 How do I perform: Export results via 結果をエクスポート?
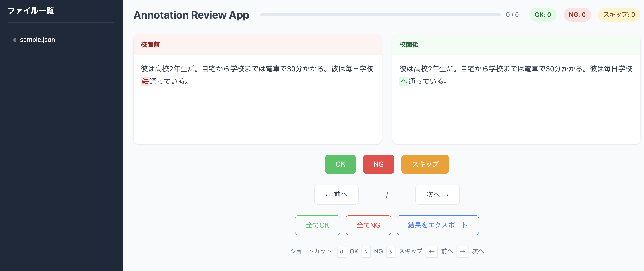[438, 225]
